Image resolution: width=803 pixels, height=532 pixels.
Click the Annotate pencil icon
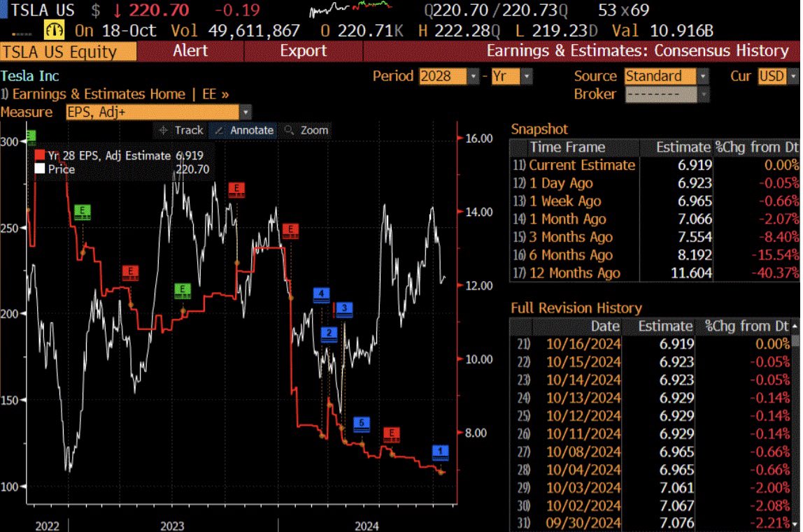219,131
